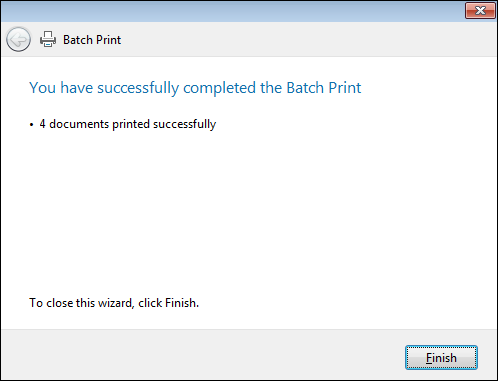
Task: Click the word Finish in instruction text
Action: 182,303
